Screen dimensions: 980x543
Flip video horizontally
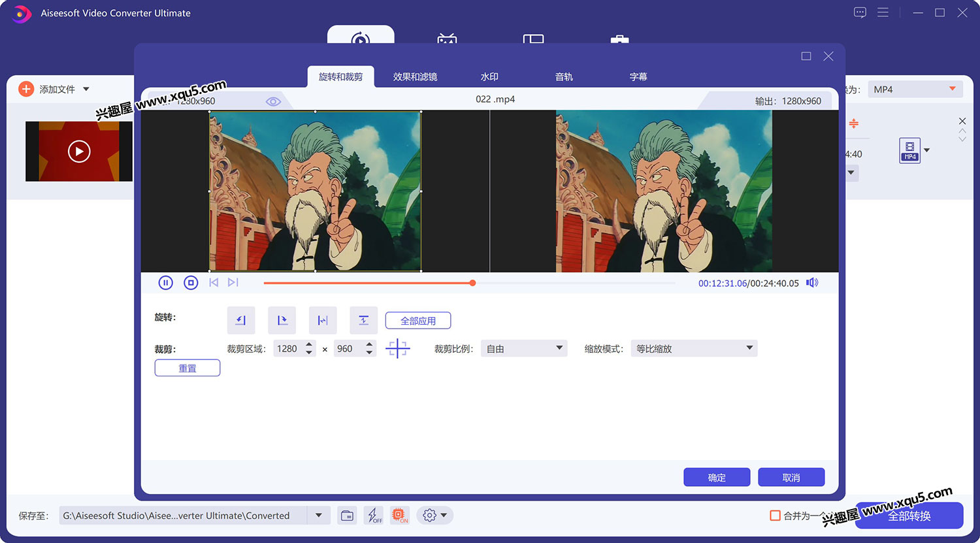(x=323, y=320)
